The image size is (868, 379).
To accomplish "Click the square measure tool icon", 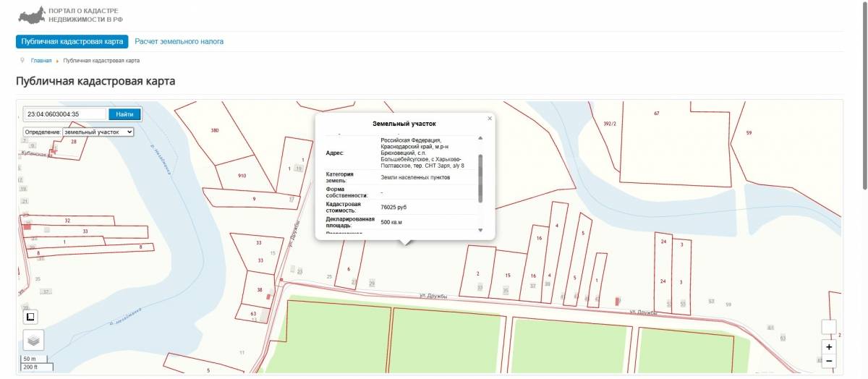I will [x=30, y=317].
